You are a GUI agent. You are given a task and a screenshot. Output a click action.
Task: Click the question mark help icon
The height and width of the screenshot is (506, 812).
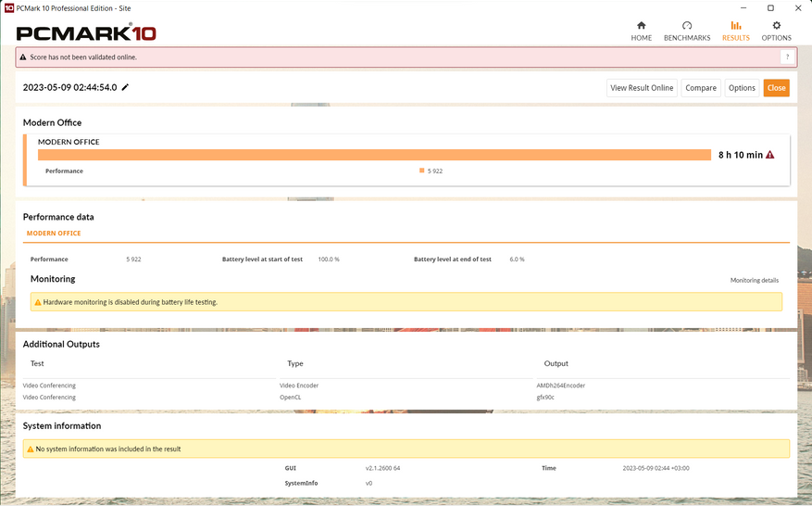coord(787,57)
